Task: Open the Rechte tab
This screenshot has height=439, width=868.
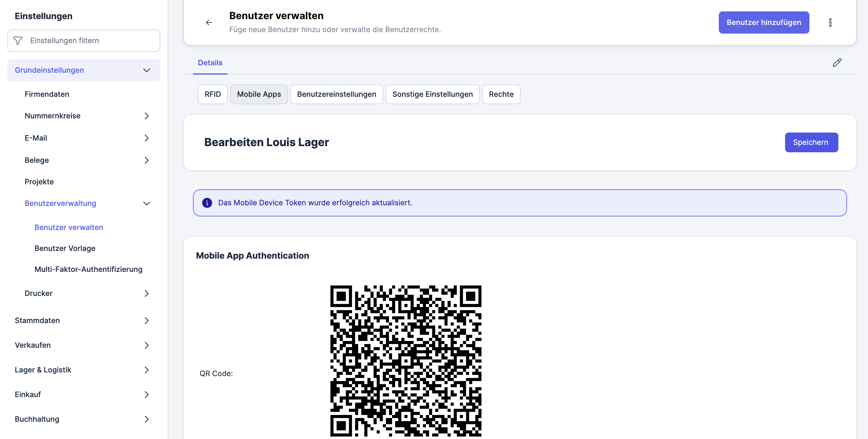Action: (x=501, y=94)
